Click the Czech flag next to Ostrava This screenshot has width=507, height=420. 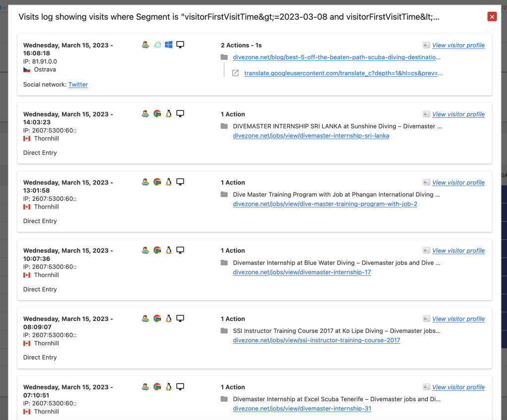[26, 69]
